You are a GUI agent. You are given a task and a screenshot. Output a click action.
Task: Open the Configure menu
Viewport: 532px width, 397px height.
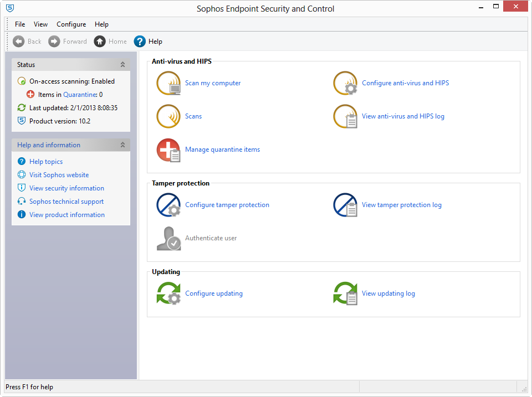[x=71, y=24]
